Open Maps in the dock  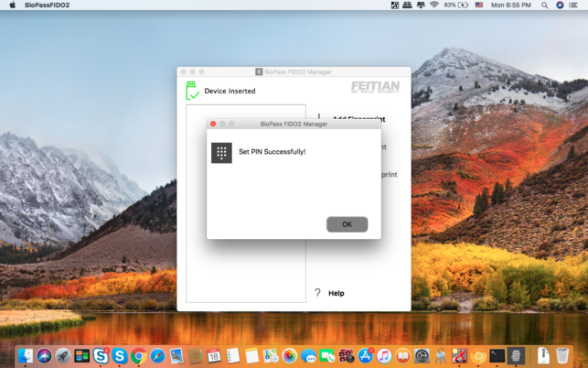[x=271, y=355]
